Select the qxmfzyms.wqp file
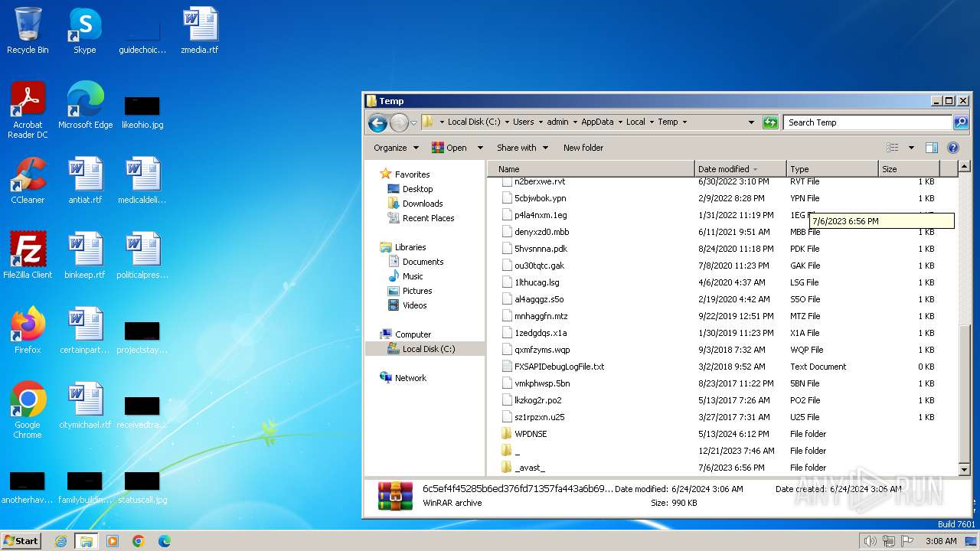This screenshot has height=551, width=980. point(542,350)
